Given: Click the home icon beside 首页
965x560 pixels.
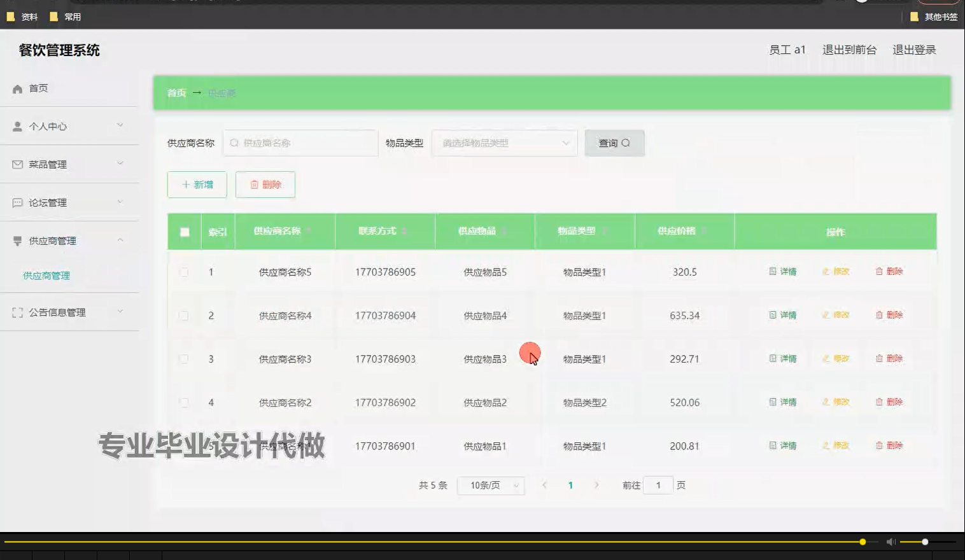Looking at the screenshot, I should click(x=17, y=89).
